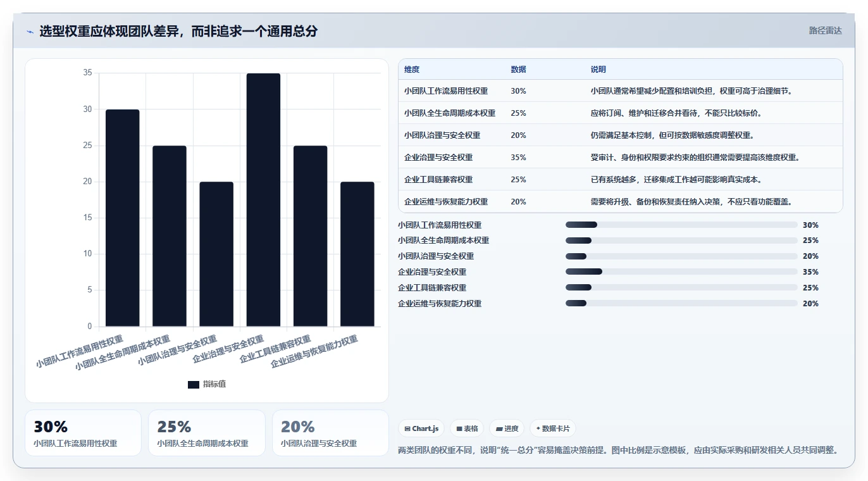Select the chart bar for 小团队治理与安全权重

pyautogui.click(x=216, y=254)
